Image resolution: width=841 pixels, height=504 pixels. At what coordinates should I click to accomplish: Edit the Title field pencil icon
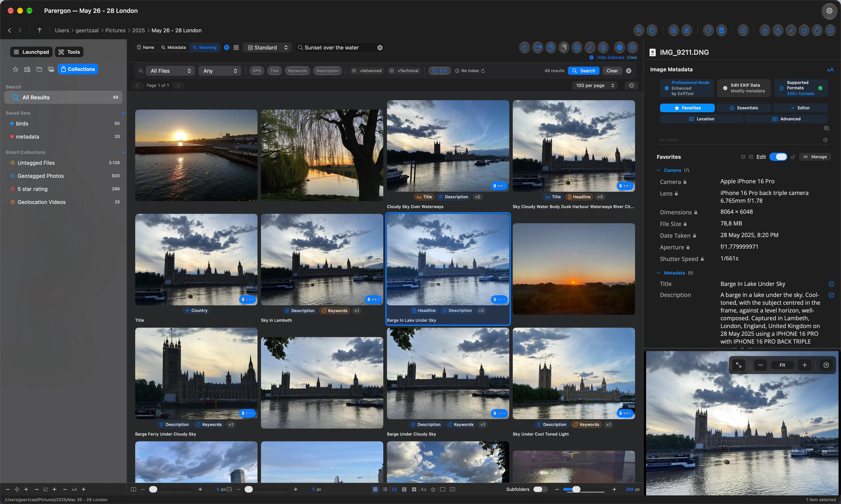tap(831, 284)
